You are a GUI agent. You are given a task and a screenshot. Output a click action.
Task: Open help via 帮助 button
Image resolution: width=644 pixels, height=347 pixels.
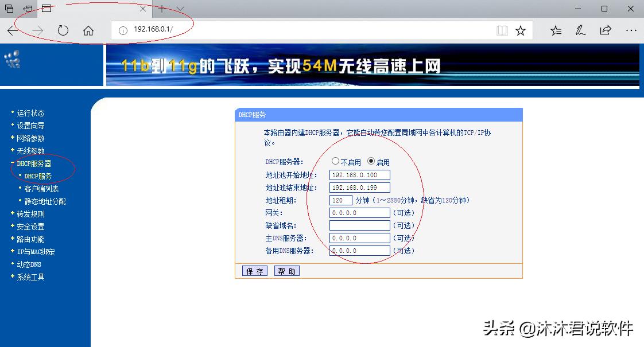pyautogui.click(x=286, y=270)
